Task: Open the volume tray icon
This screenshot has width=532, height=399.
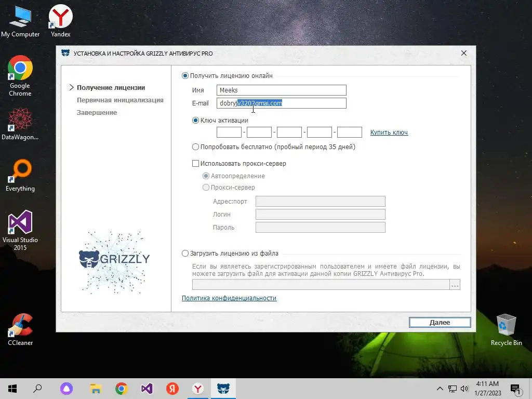Action: click(x=464, y=389)
